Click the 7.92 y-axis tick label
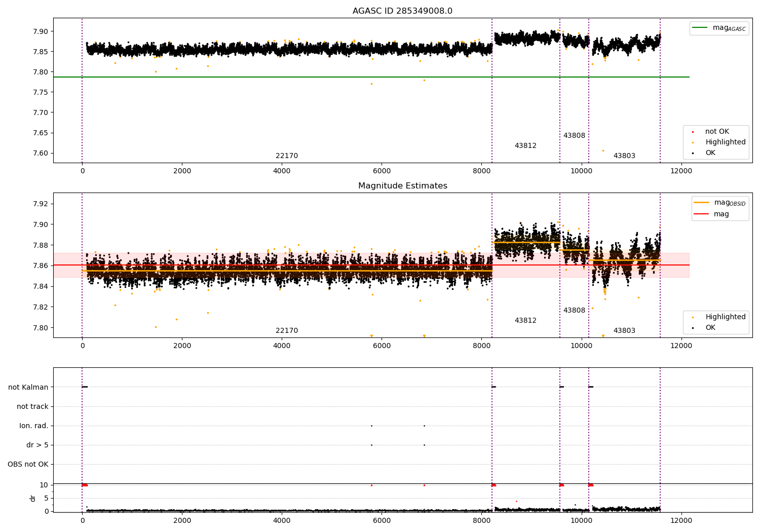This screenshot has width=760, height=532. (40, 204)
